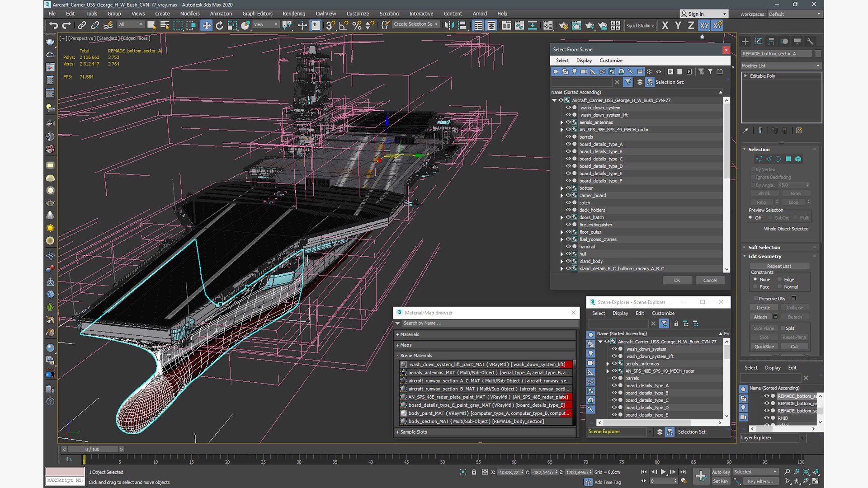Toggle visibility of barrels in Select From Scene
The image size is (868, 488).
click(x=568, y=137)
